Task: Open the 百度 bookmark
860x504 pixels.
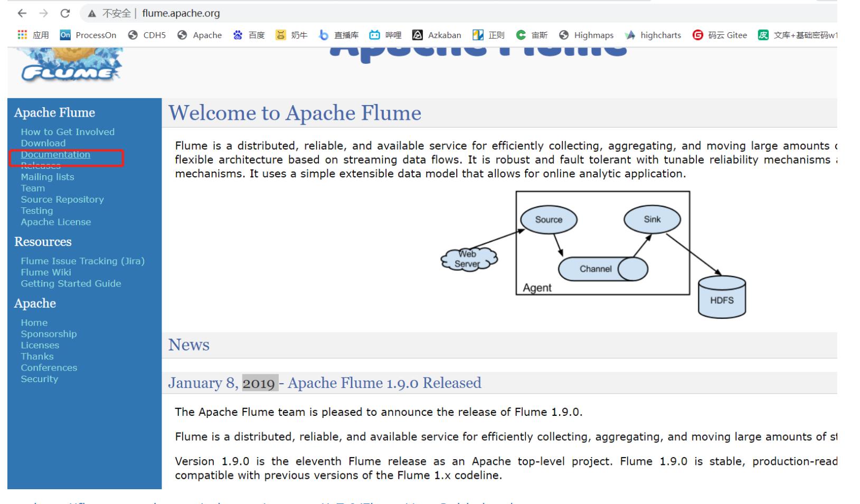Action: click(249, 35)
